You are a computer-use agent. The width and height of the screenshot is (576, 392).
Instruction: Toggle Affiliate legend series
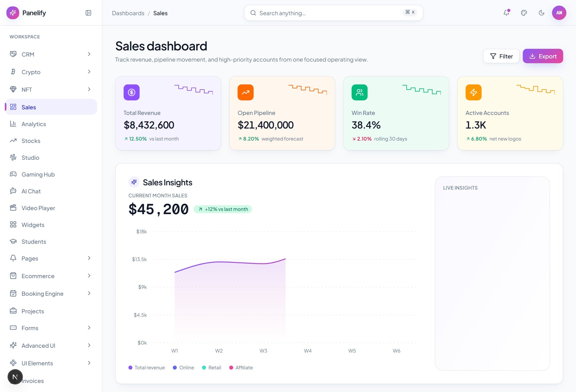click(x=241, y=367)
